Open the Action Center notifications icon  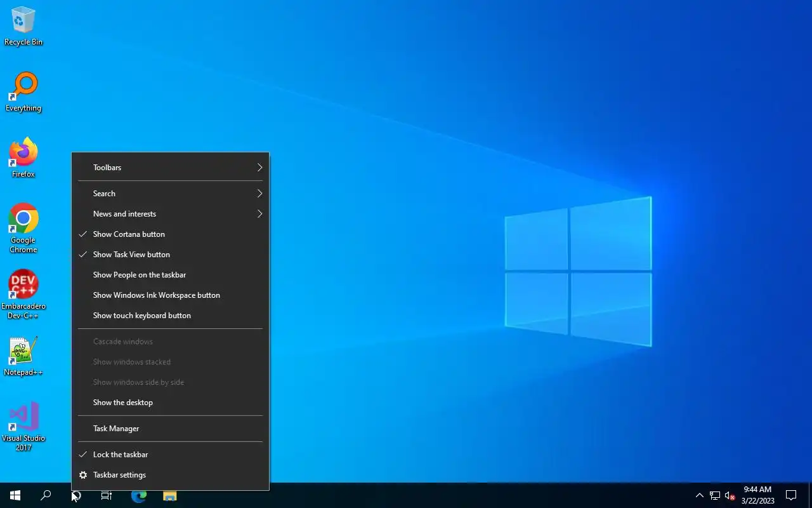click(x=791, y=495)
